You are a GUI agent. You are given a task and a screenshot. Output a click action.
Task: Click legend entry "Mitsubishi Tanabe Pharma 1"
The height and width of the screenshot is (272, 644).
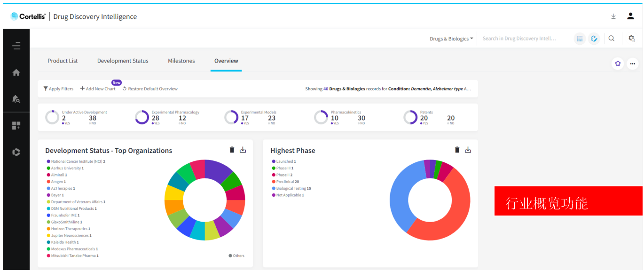72,256
